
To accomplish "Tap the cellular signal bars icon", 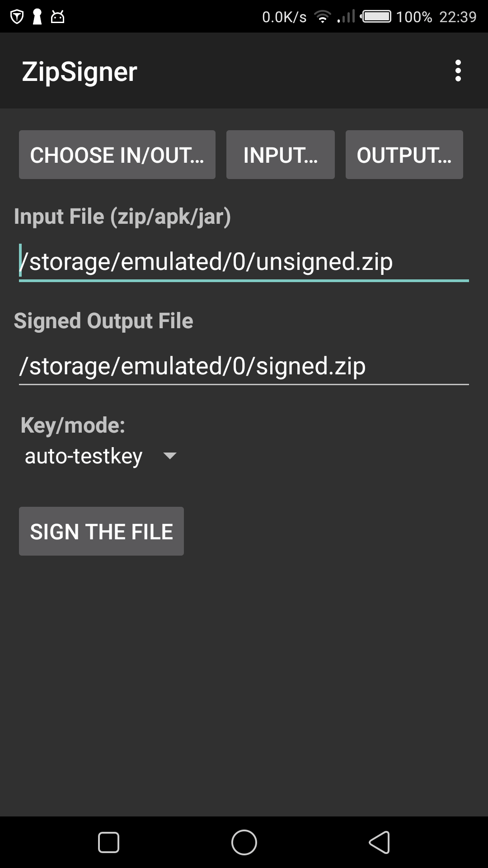I will [x=347, y=17].
